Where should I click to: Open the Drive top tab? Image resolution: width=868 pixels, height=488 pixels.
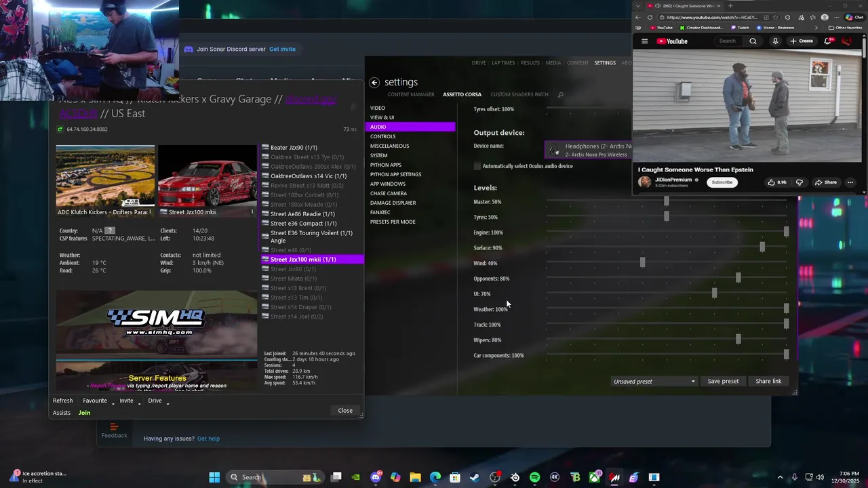(479, 63)
